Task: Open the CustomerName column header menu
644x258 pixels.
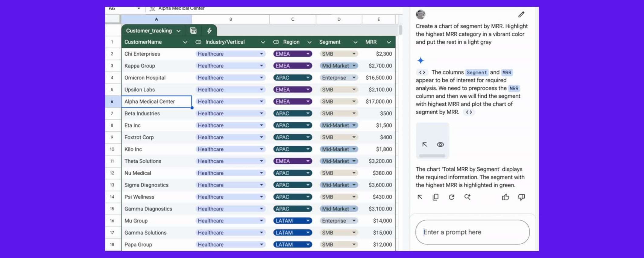Action: (x=185, y=42)
